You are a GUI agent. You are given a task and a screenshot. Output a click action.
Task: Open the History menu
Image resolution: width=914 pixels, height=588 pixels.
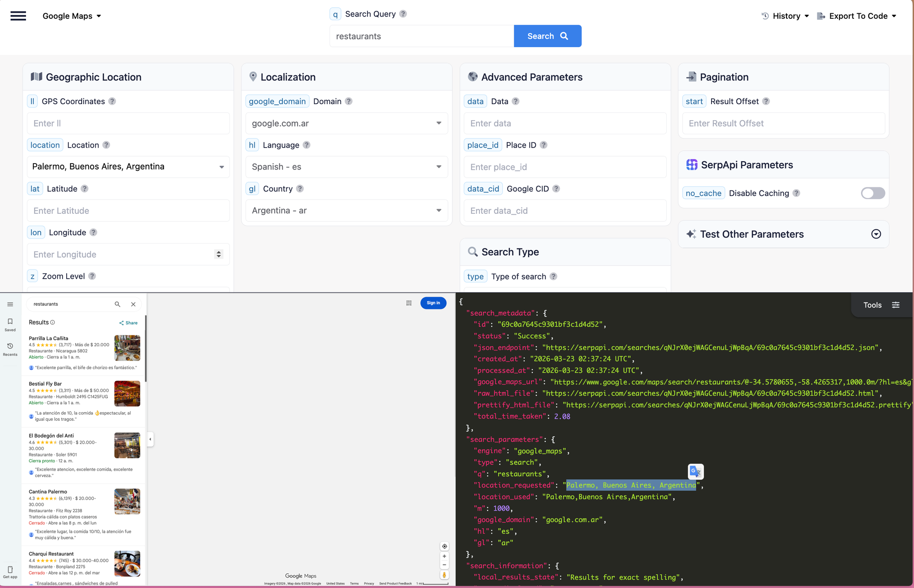click(x=786, y=16)
